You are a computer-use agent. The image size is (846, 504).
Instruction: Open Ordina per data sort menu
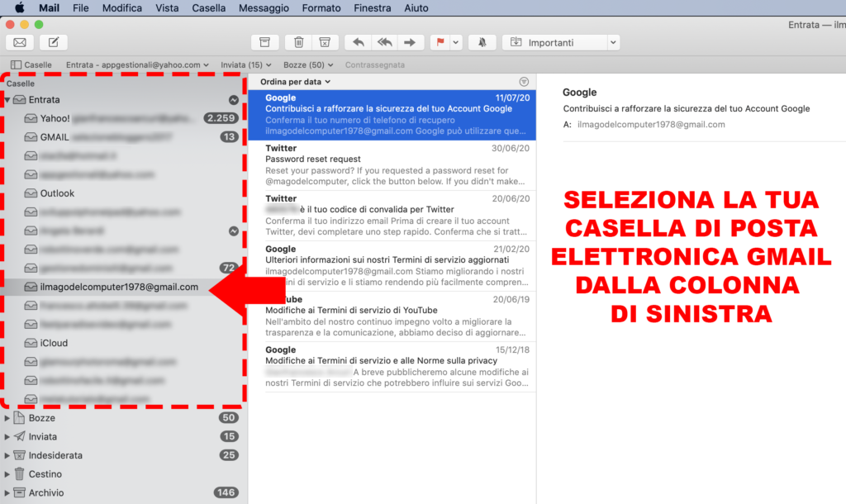pos(295,82)
